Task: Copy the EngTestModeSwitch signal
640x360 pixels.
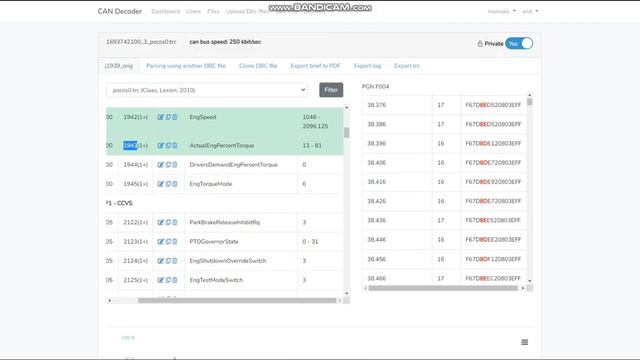Action: pyautogui.click(x=168, y=280)
